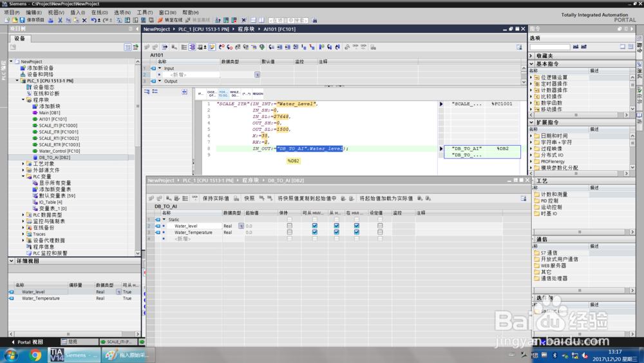Toggle visible in HMI checkbox for Water_level
This screenshot has height=363, width=644.
[x=357, y=226]
